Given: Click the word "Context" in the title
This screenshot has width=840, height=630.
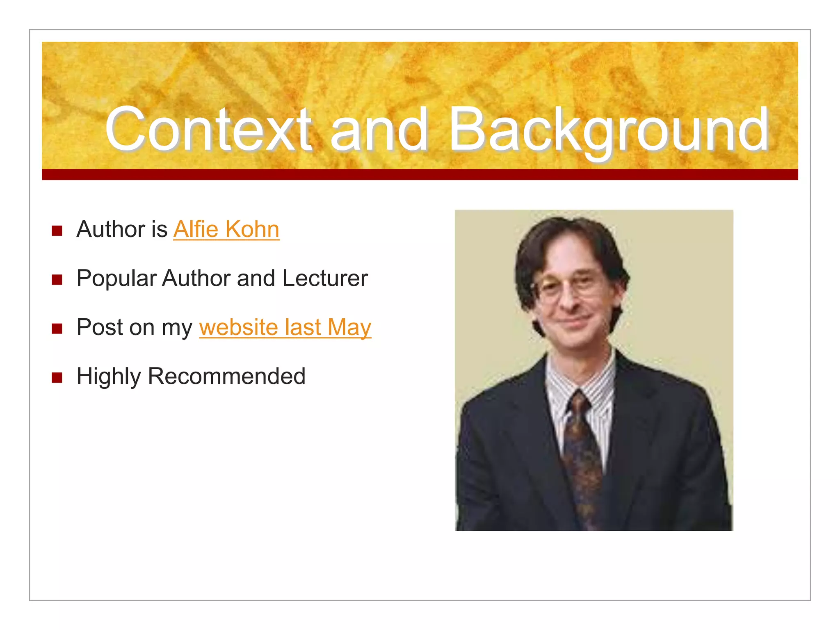Looking at the screenshot, I should (x=208, y=130).
